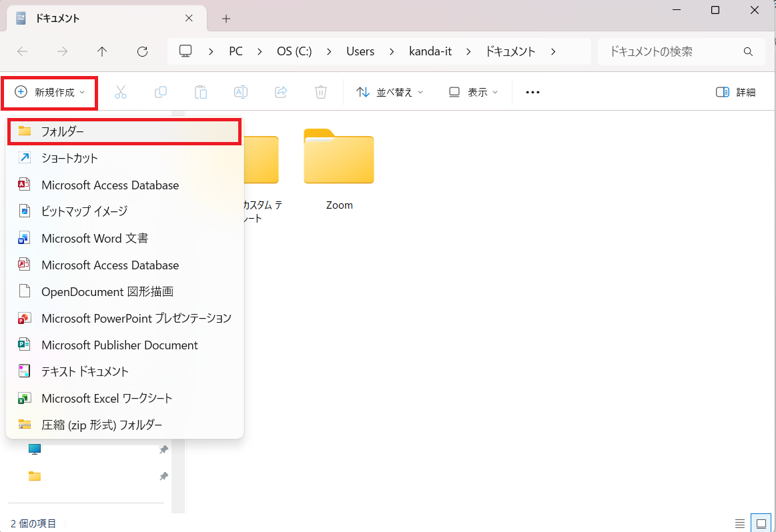The image size is (776, 532).
Task: Open the 表示 view dropdown
Action: coord(473,92)
